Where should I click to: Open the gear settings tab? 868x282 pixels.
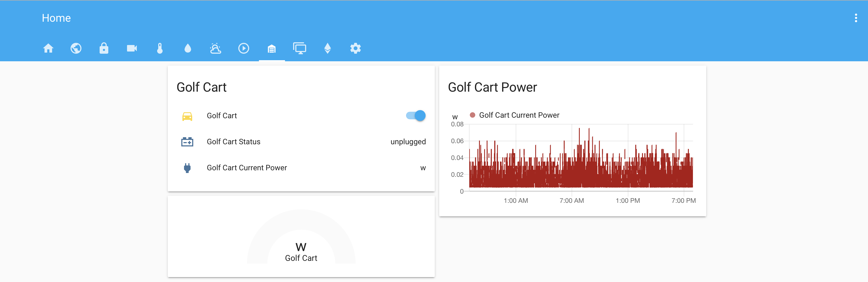(x=356, y=49)
